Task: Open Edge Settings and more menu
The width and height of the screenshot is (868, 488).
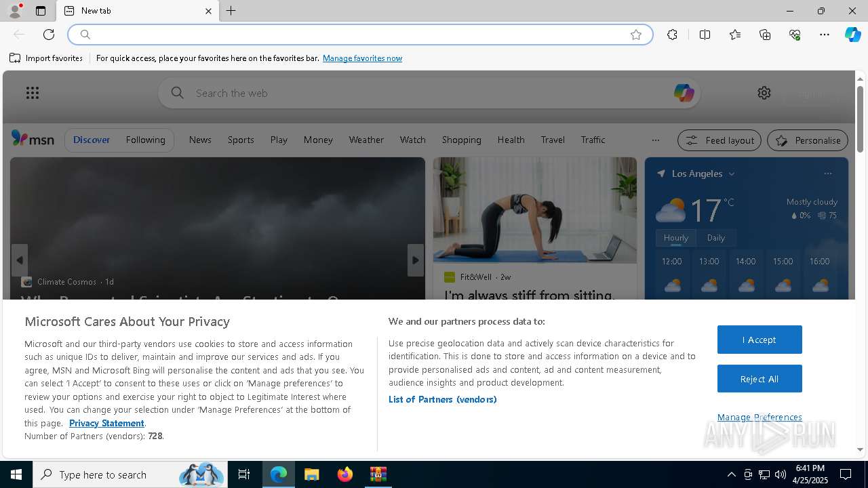Action: tap(825, 35)
